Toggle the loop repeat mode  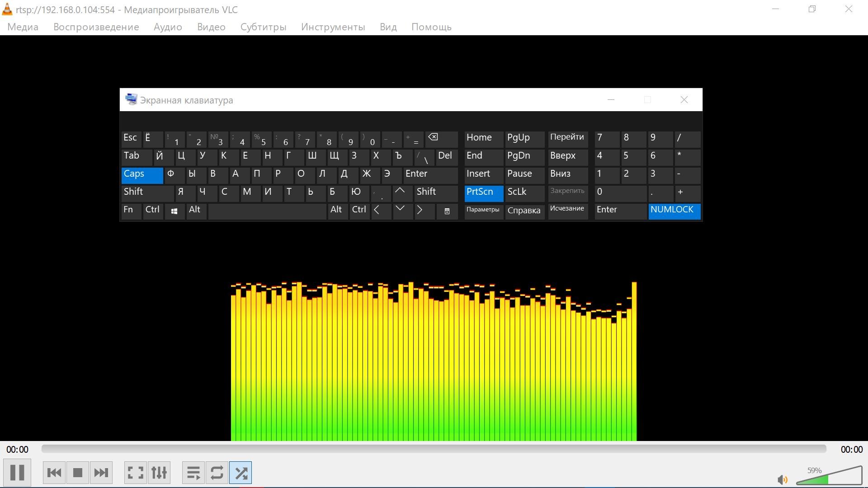(x=217, y=473)
